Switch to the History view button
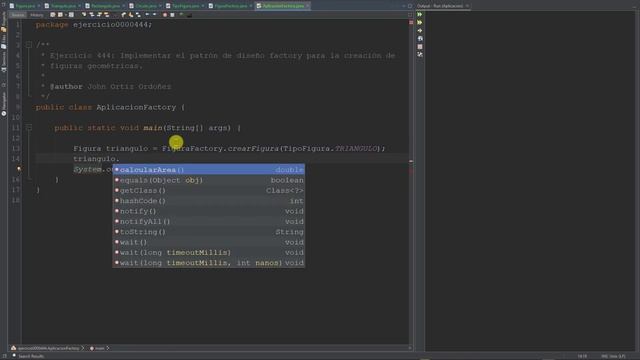This screenshot has width=640, height=360. click(x=36, y=15)
